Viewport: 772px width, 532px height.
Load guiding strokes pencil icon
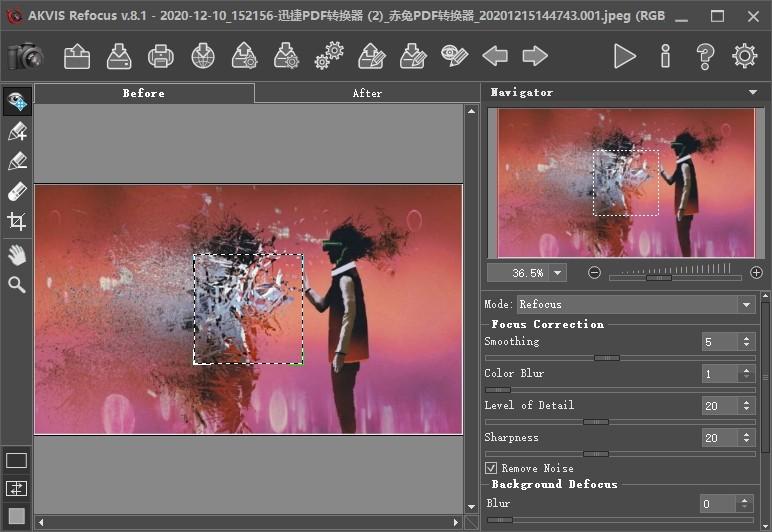[x=372, y=56]
